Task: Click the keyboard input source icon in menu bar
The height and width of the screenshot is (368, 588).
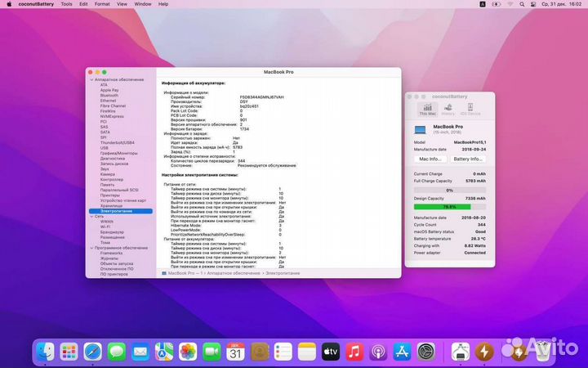Action: click(483, 4)
